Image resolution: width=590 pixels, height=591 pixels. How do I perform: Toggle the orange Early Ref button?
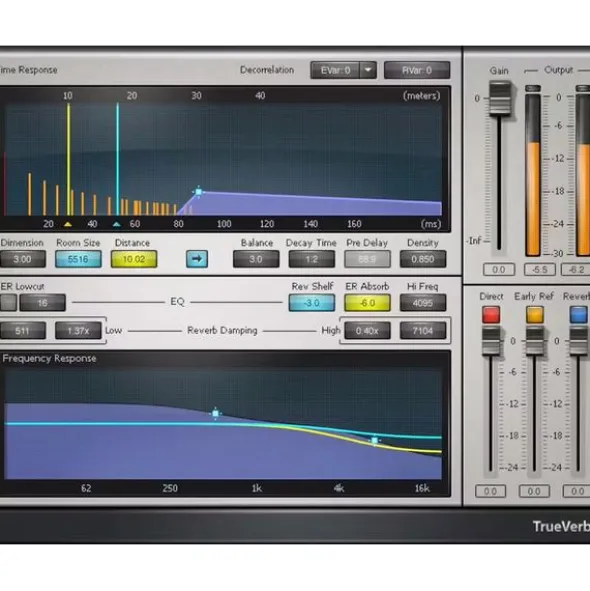pos(535,314)
